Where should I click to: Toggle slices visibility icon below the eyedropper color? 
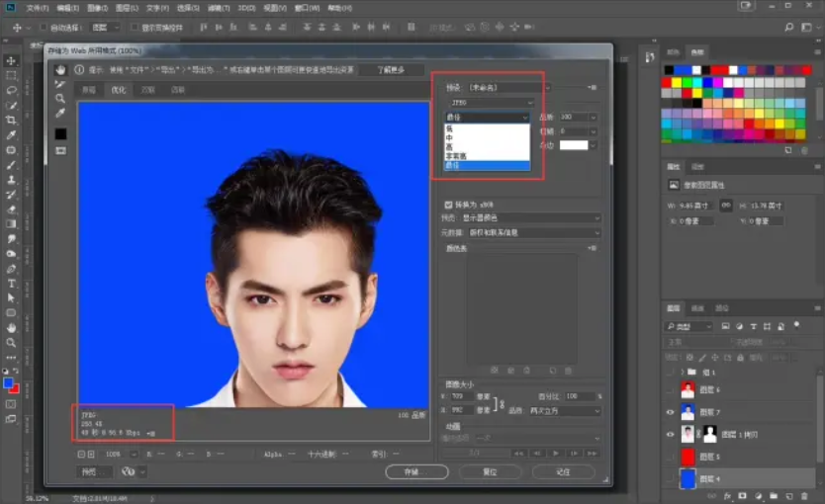click(60, 150)
